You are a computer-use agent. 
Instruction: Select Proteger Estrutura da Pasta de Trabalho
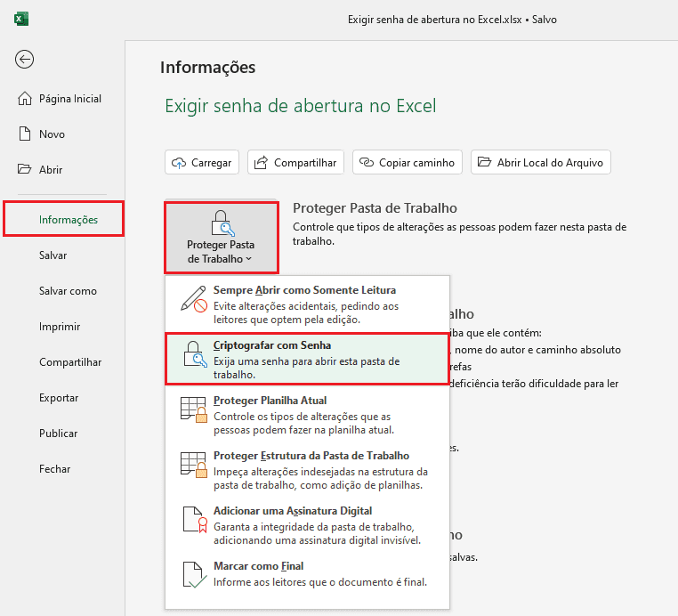308,470
